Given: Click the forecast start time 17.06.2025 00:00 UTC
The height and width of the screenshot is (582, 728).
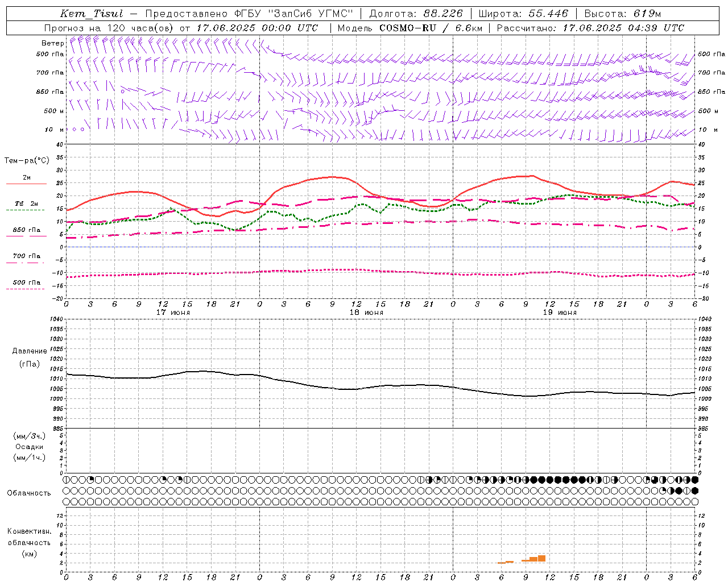Looking at the screenshot, I should (x=257, y=28).
